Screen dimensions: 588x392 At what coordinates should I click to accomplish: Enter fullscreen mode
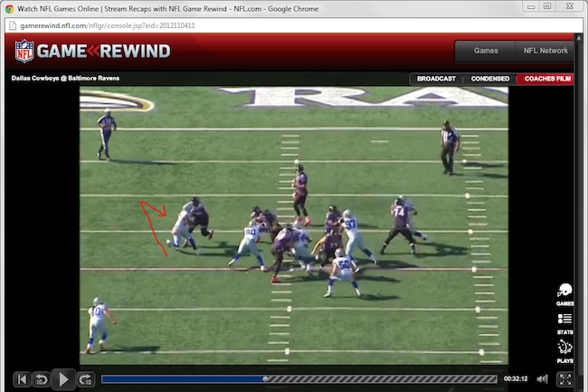pos(564,378)
